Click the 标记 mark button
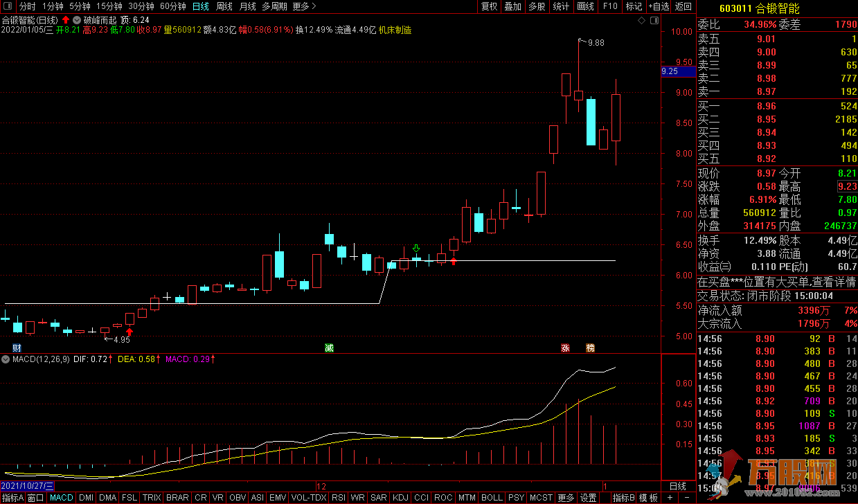 (x=634, y=6)
